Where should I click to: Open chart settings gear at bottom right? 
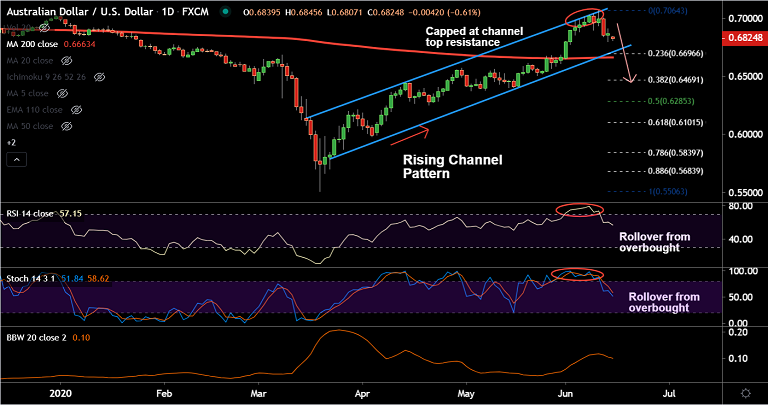746,393
